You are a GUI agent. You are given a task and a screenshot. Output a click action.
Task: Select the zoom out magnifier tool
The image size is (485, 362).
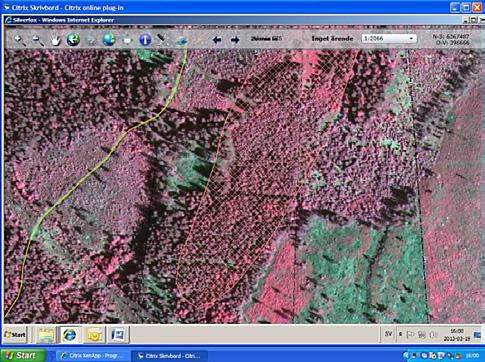37,40
